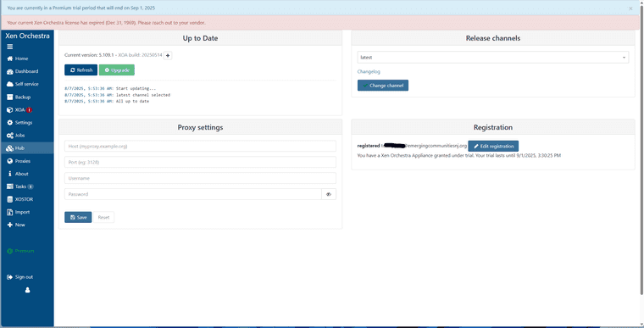This screenshot has height=328, width=644.
Task: Open the XOSTOR database icon
Action: [x=10, y=199]
